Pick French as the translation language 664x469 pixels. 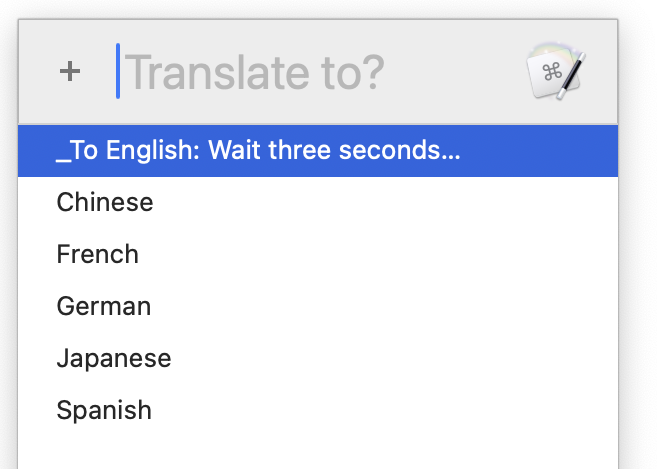click(x=98, y=254)
